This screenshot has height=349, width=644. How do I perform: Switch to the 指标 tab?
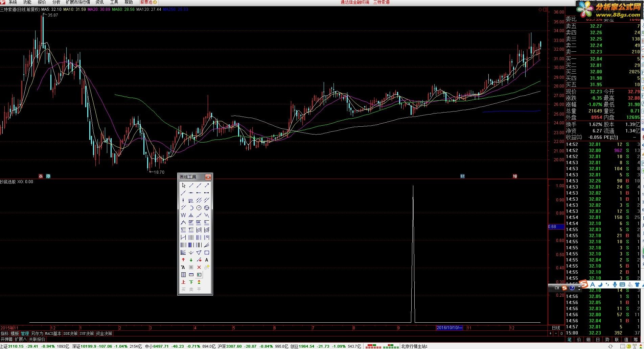pos(5,333)
